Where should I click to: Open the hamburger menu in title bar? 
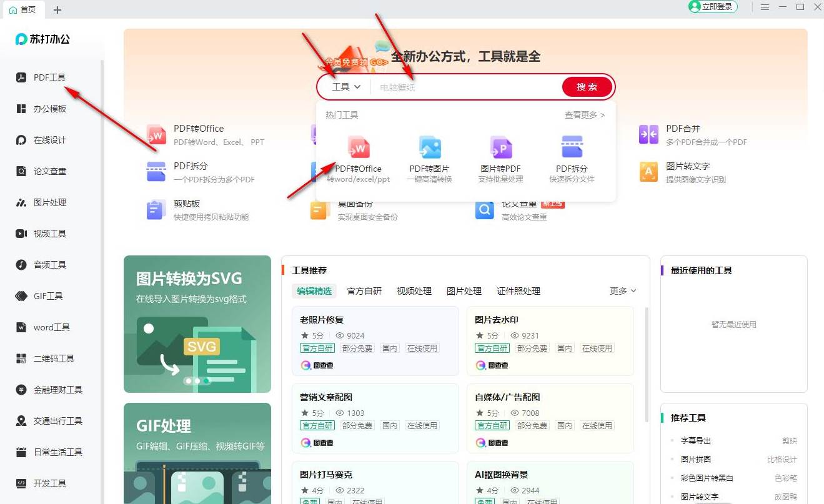(x=765, y=7)
